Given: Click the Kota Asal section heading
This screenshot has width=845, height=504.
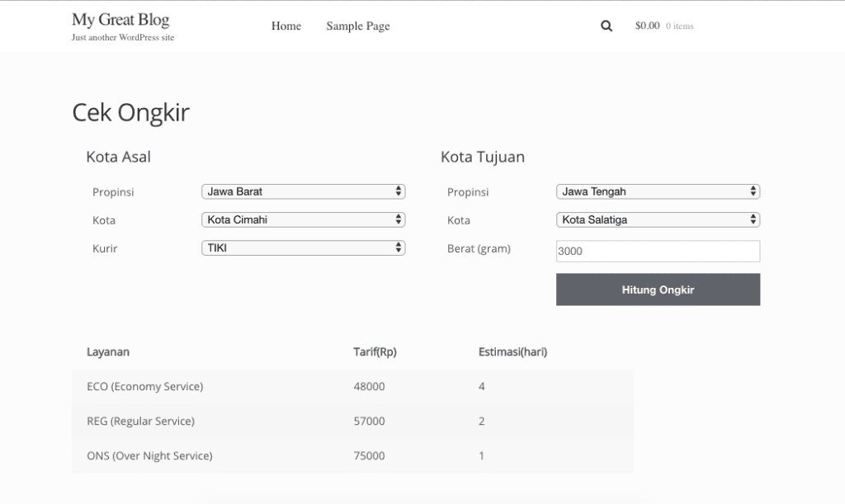Looking at the screenshot, I should pos(118,157).
